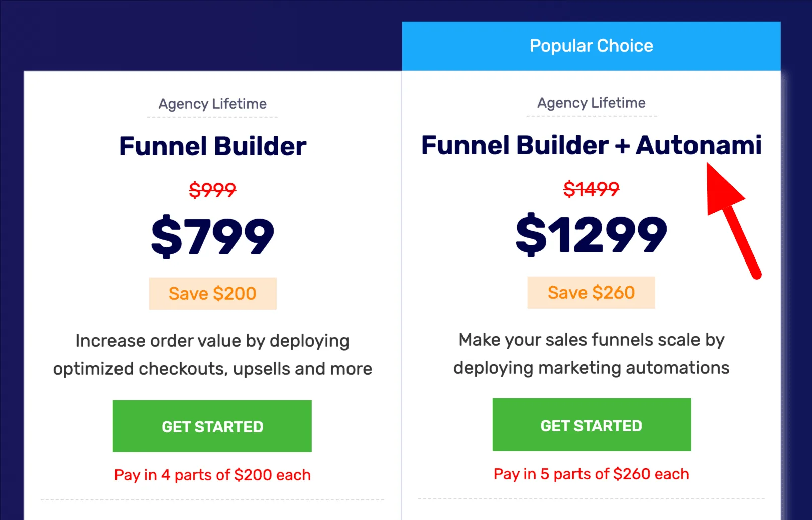Click the Save $260 badge
Image resolution: width=812 pixels, height=520 pixels.
point(592,293)
